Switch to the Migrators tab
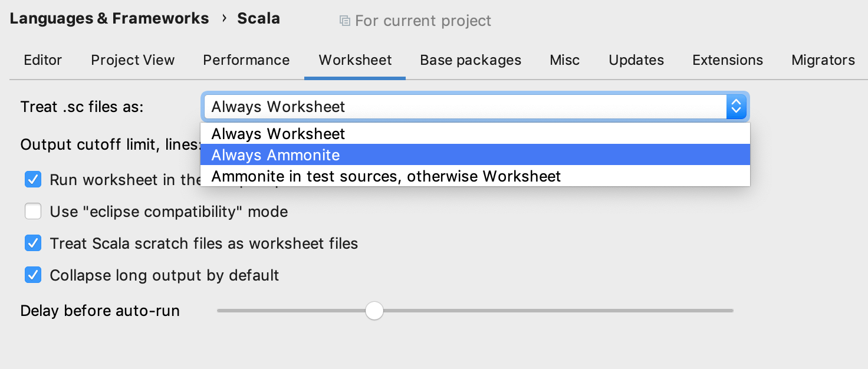Screen dimensions: 868x369 pyautogui.click(x=823, y=60)
